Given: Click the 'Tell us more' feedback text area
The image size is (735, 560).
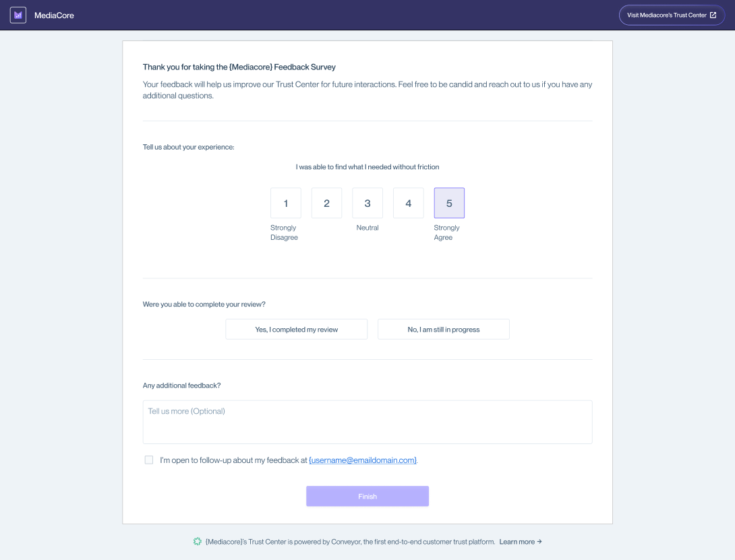Looking at the screenshot, I should [367, 421].
